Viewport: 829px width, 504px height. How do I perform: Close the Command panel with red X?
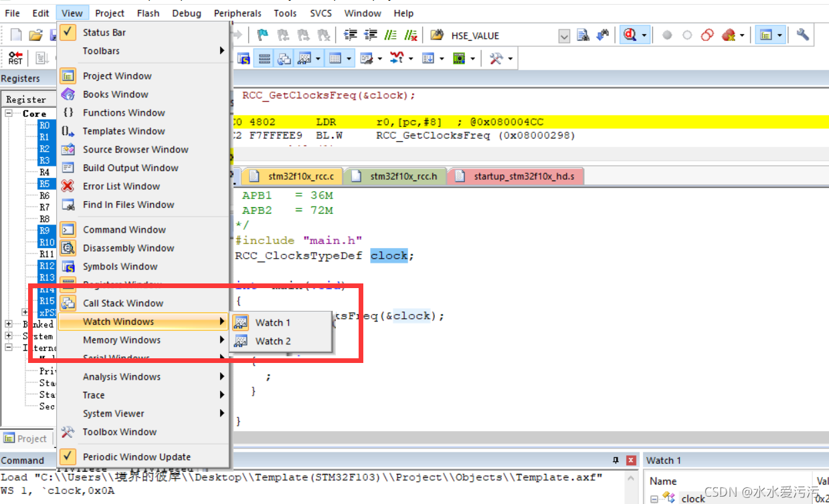[631, 461]
